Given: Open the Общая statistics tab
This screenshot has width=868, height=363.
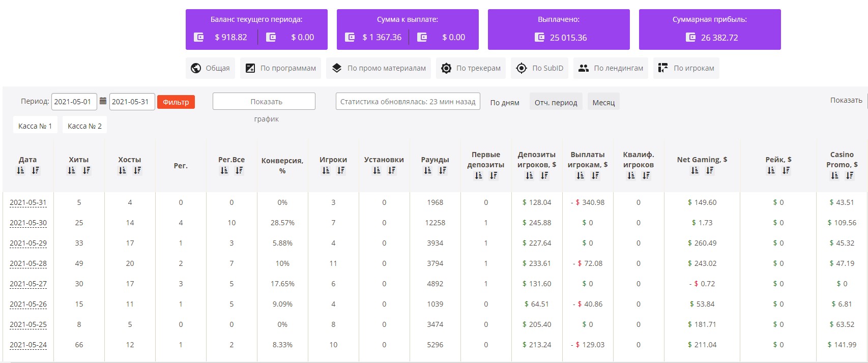Looking at the screenshot, I should pyautogui.click(x=210, y=68).
